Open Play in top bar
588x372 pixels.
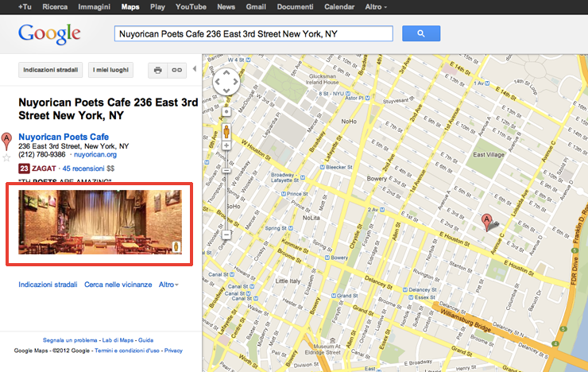pos(157,6)
